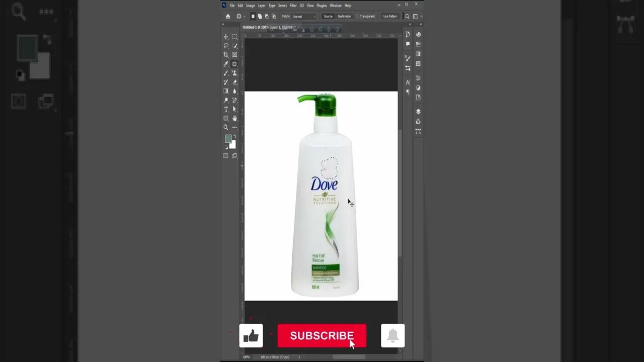This screenshot has width=644, height=362.
Task: Choose Intersect with Selection mode
Action: (273, 16)
